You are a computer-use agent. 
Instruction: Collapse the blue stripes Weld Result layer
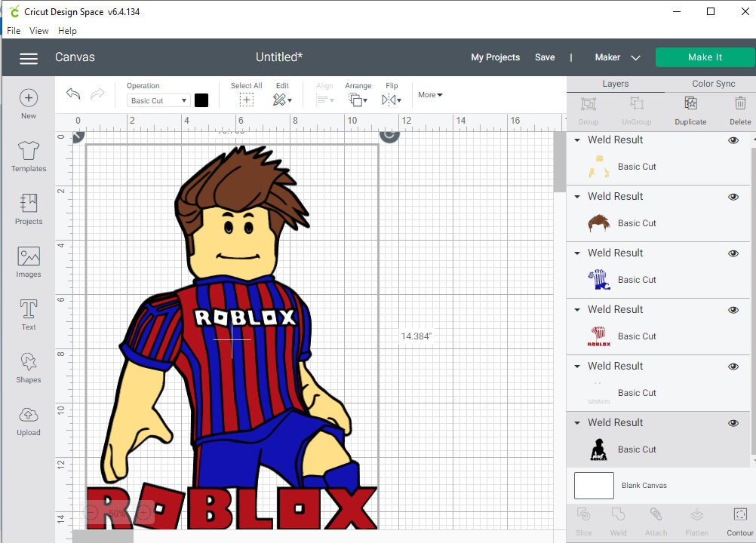(x=577, y=253)
